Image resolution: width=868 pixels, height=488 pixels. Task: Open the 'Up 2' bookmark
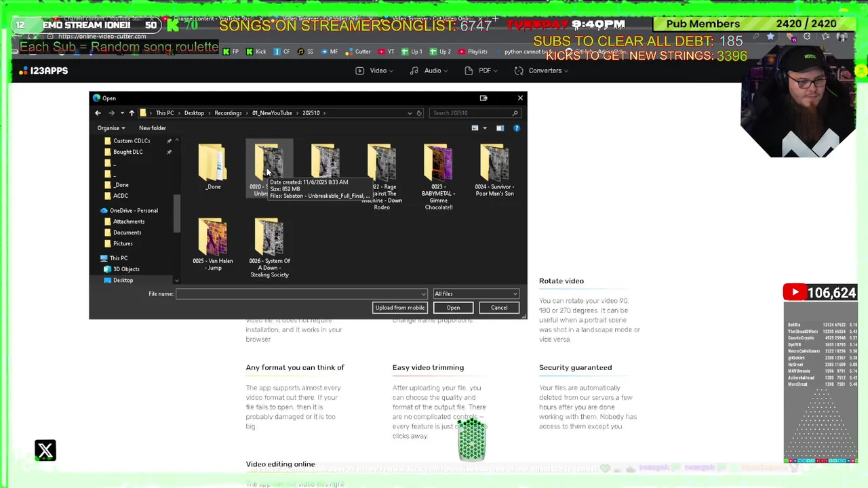pos(440,52)
